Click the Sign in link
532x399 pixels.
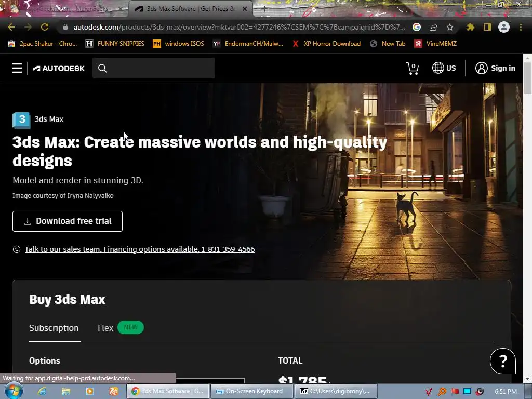[x=503, y=68]
